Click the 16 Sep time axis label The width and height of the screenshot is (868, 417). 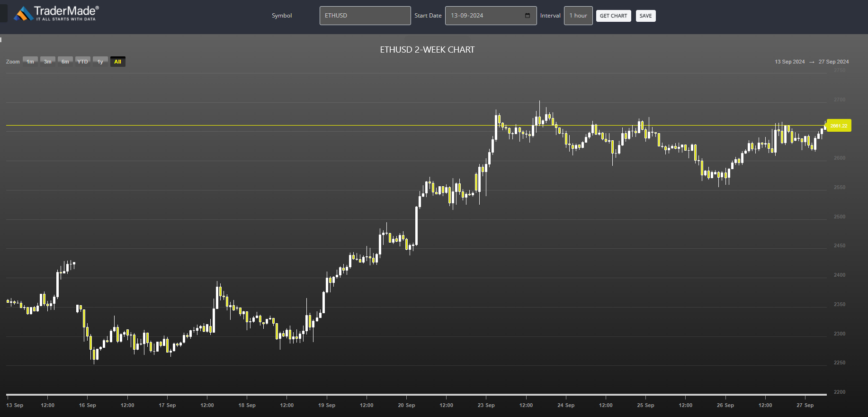(88, 406)
